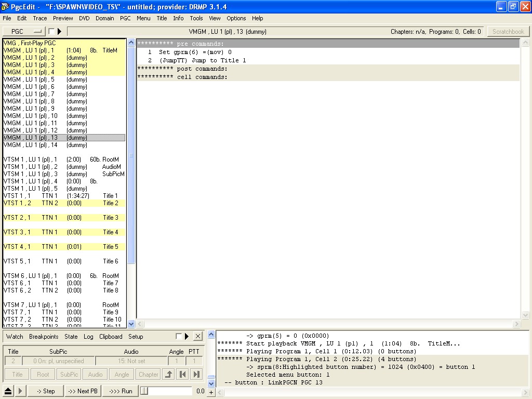Open the Title menu in menu bar
The image size is (532, 399).
pyautogui.click(x=162, y=18)
